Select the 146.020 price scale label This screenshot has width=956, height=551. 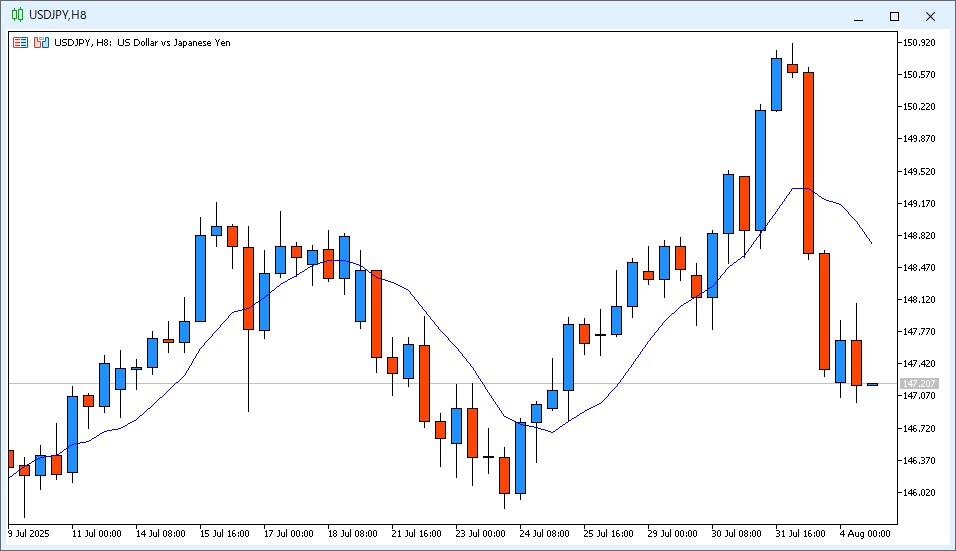(x=919, y=492)
